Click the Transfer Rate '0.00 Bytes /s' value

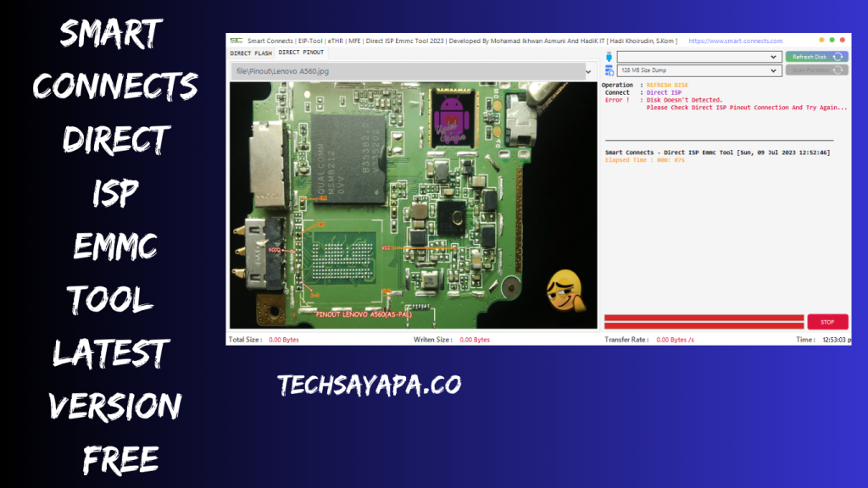click(675, 340)
